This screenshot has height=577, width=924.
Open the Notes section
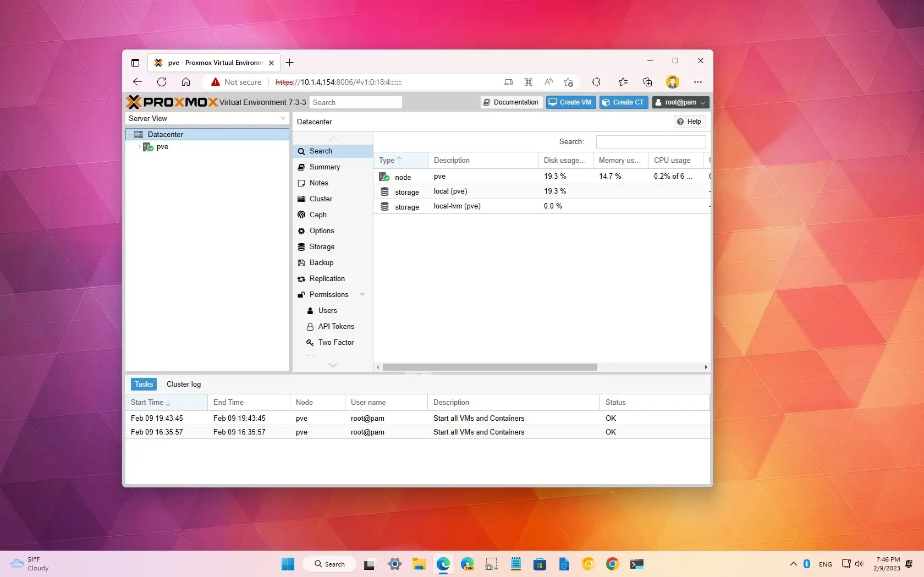[319, 183]
